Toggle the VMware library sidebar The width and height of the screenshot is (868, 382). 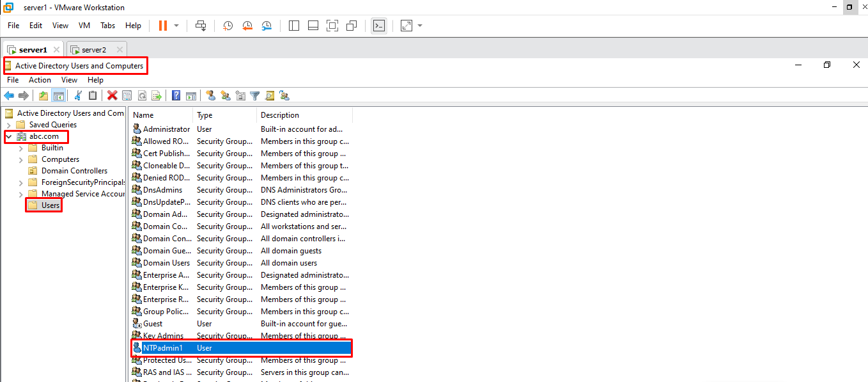pyautogui.click(x=294, y=26)
